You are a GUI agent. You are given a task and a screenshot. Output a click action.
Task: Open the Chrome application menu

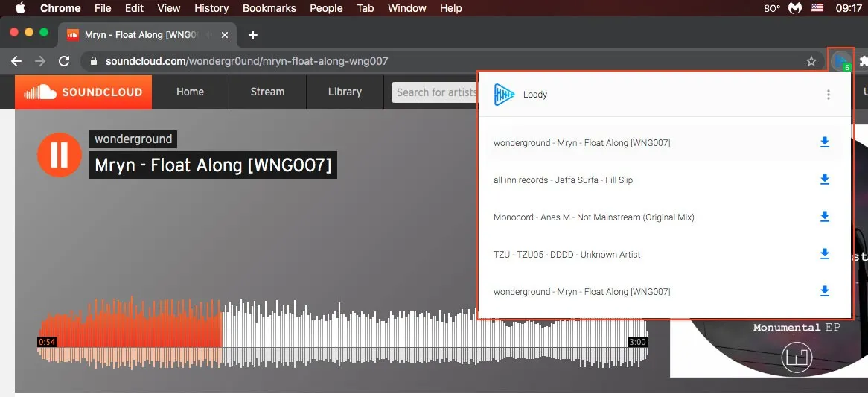60,8
